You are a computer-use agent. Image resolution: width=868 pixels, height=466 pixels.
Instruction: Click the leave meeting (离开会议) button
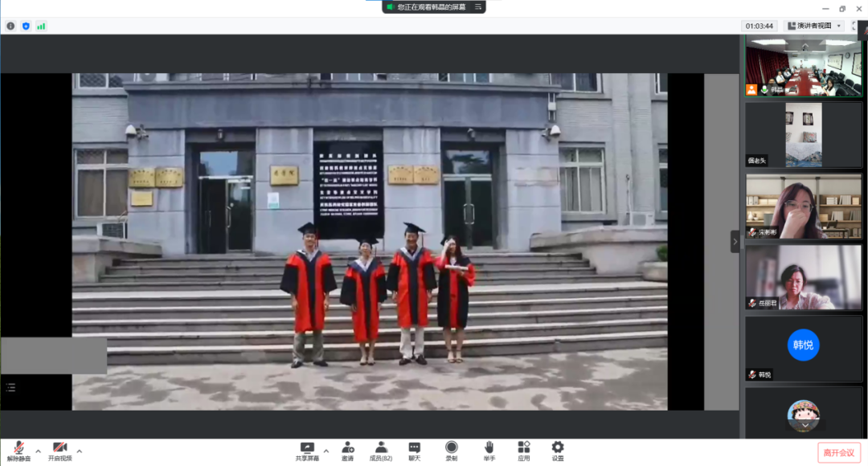[x=839, y=453]
